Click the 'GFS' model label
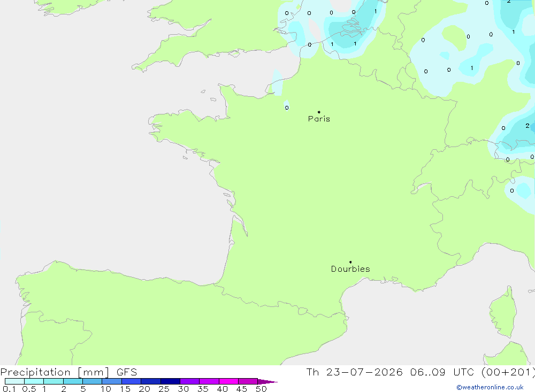Screen dimensions: 535x392 click(x=127, y=372)
